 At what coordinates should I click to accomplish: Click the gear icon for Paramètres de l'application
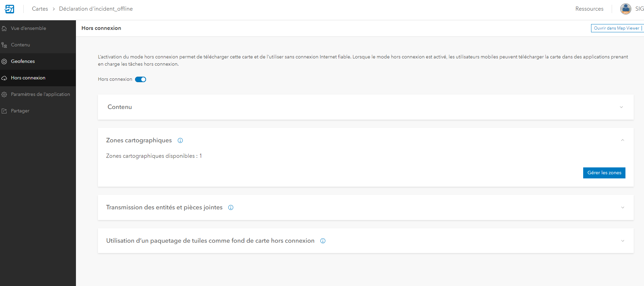4,95
